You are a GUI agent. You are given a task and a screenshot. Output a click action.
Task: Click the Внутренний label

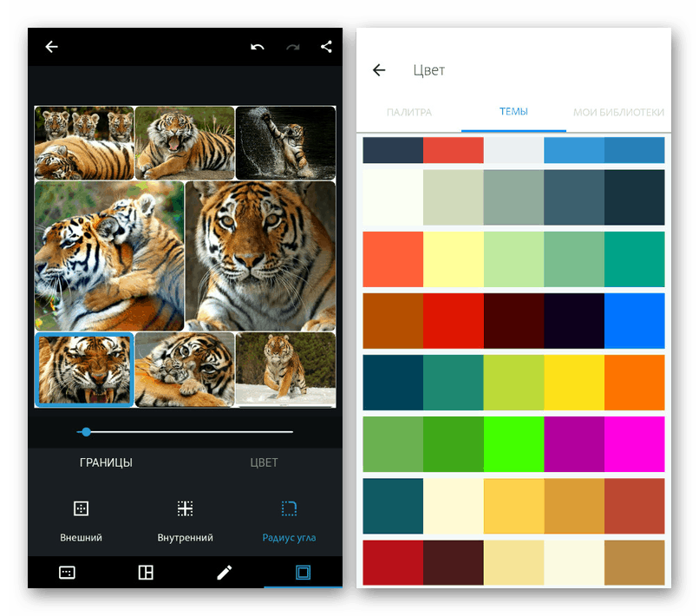[185, 538]
